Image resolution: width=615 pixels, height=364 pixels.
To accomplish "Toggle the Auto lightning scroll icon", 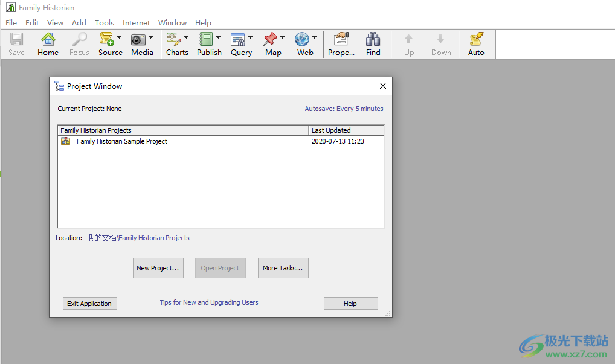I will click(x=476, y=40).
